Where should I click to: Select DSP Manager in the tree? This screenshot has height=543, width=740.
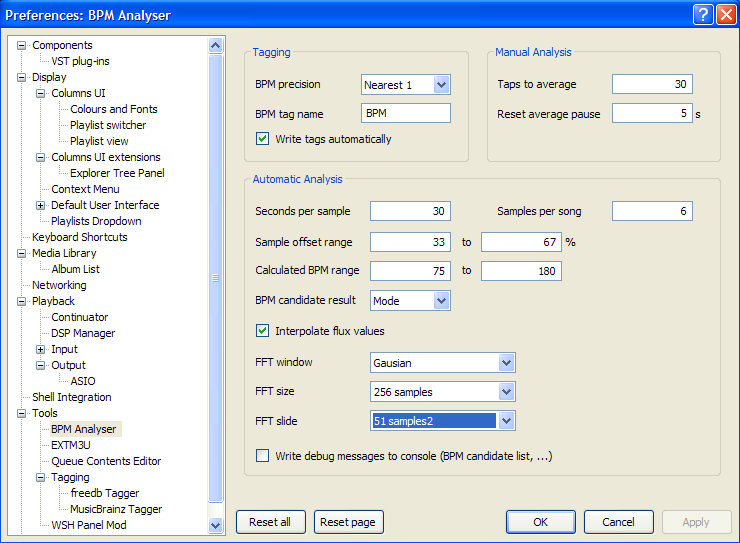coord(83,333)
